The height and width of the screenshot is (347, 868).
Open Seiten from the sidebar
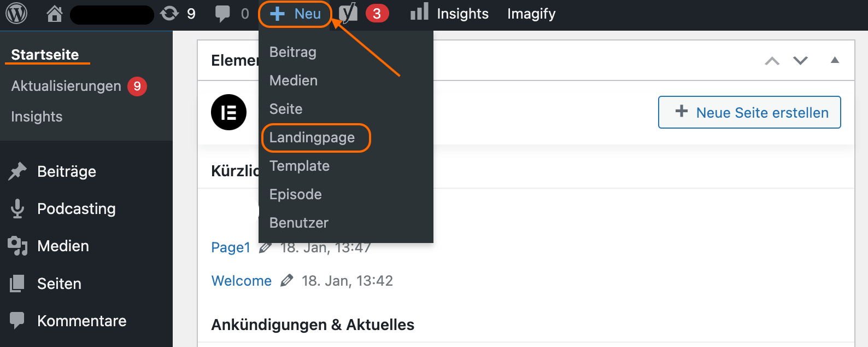click(59, 284)
